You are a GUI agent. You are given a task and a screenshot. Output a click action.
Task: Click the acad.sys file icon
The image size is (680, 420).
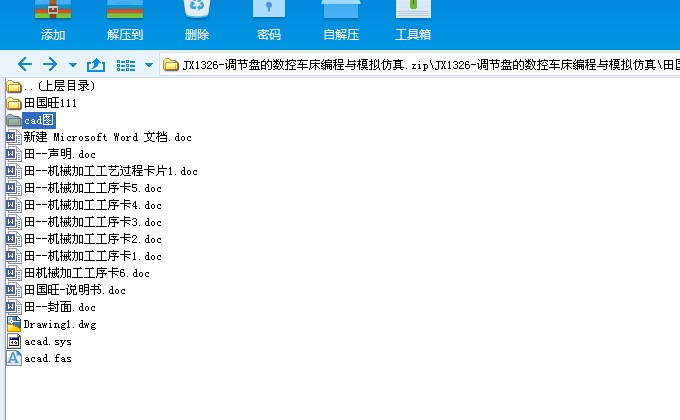(14, 341)
